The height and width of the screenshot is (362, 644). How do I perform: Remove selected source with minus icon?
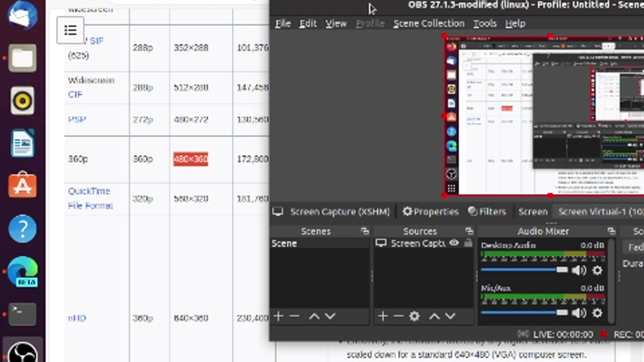[x=398, y=316]
